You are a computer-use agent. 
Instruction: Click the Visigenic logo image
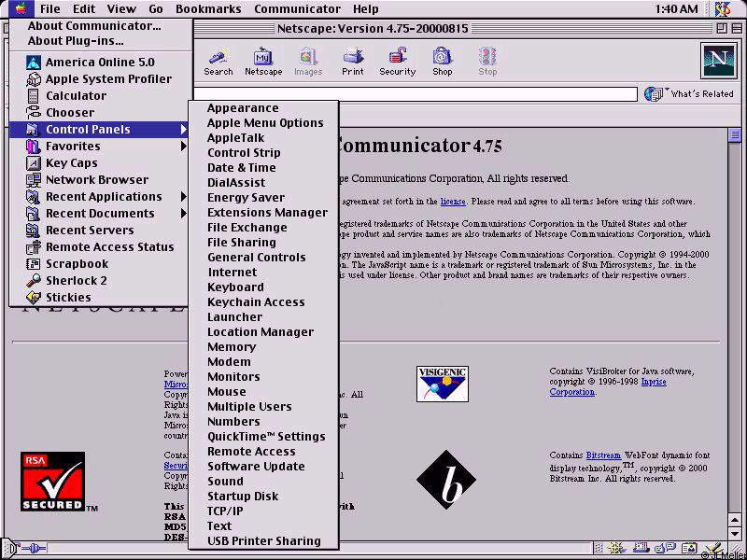click(x=443, y=384)
